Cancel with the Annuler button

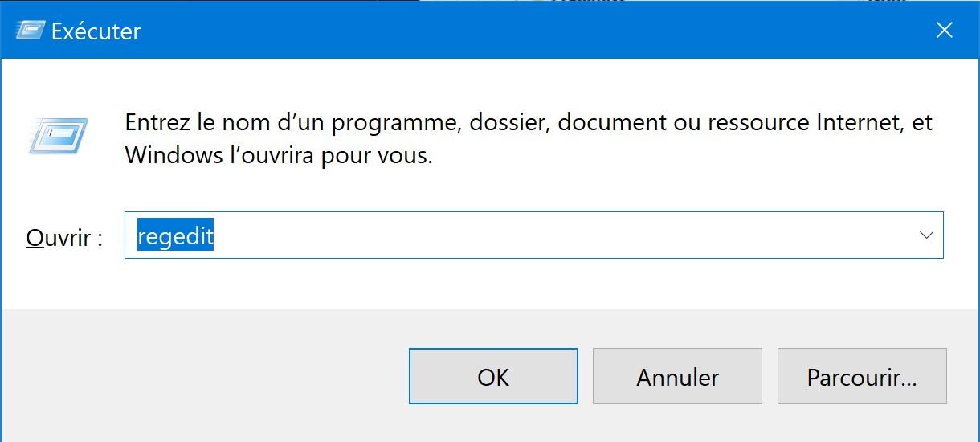(677, 376)
